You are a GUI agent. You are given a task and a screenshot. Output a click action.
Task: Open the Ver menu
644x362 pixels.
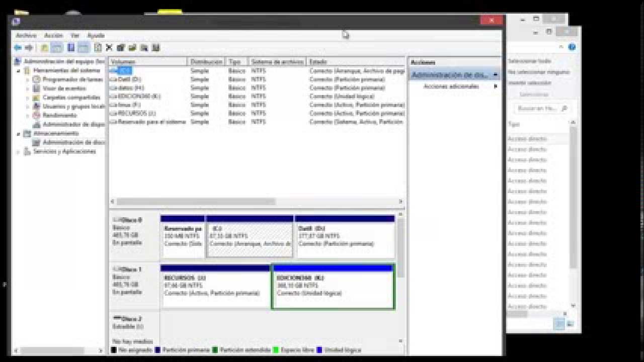(75, 36)
